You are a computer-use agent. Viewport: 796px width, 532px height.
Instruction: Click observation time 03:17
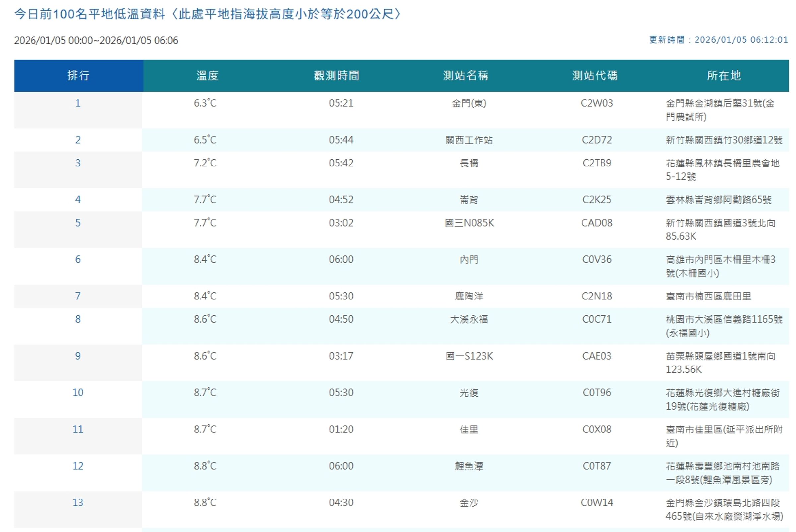click(x=341, y=356)
